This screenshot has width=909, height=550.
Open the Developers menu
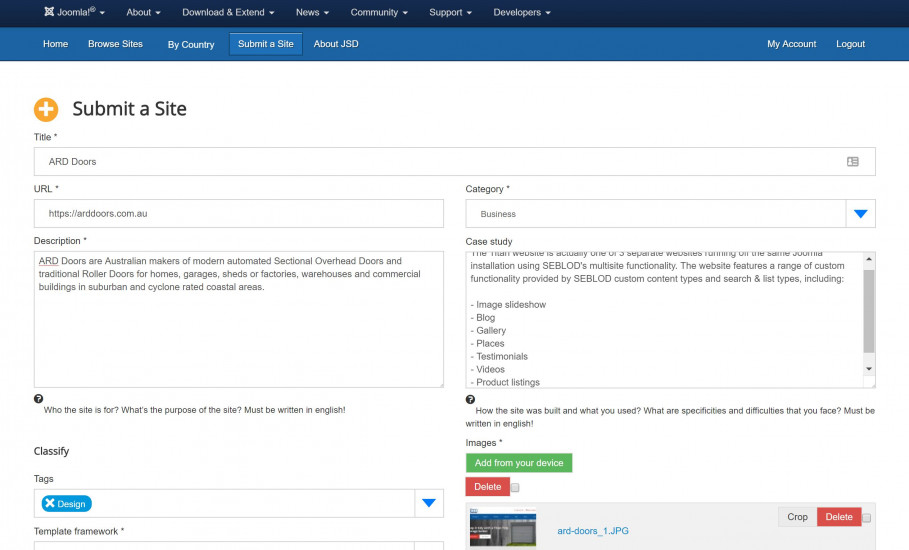point(522,12)
